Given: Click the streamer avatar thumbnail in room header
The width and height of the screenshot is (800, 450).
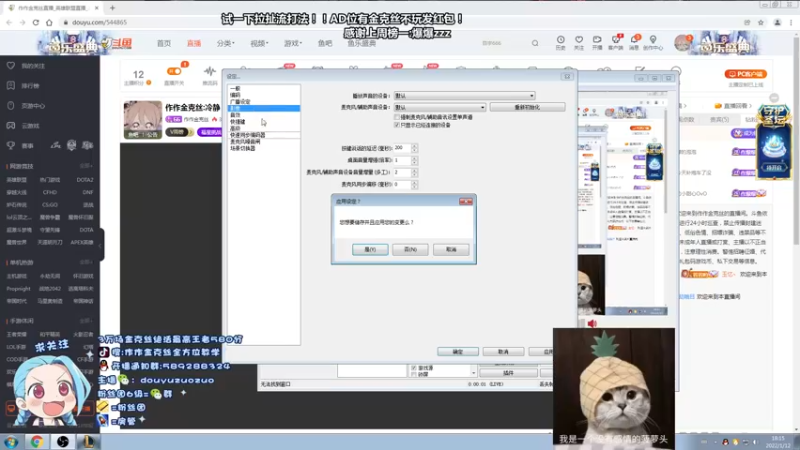Looking at the screenshot, I should pyautogui.click(x=143, y=120).
